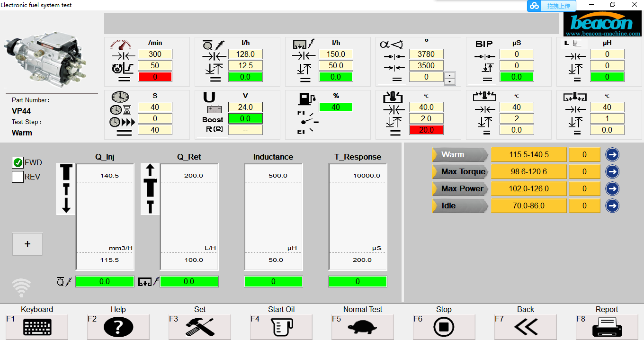Edit the temperature setpoint field 40.0
Image resolution: width=644 pixels, height=340 pixels.
[x=426, y=107]
